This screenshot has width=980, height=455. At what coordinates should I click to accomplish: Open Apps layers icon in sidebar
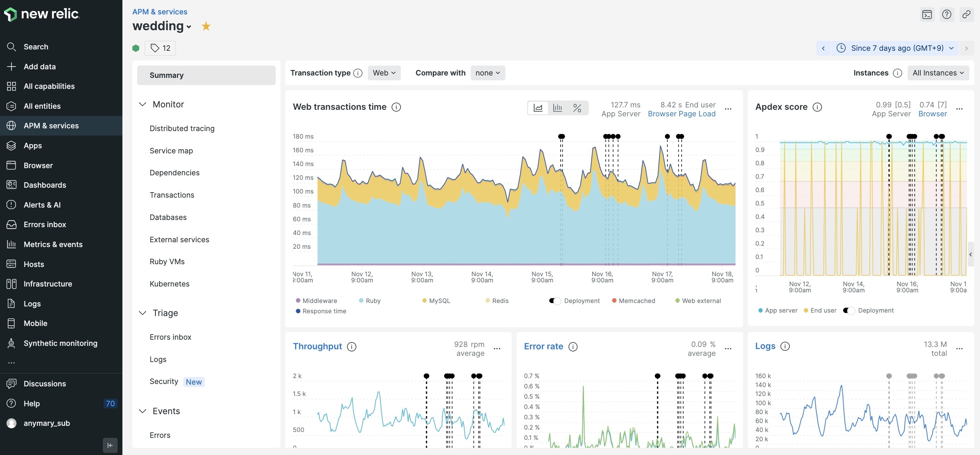pyautogui.click(x=11, y=145)
